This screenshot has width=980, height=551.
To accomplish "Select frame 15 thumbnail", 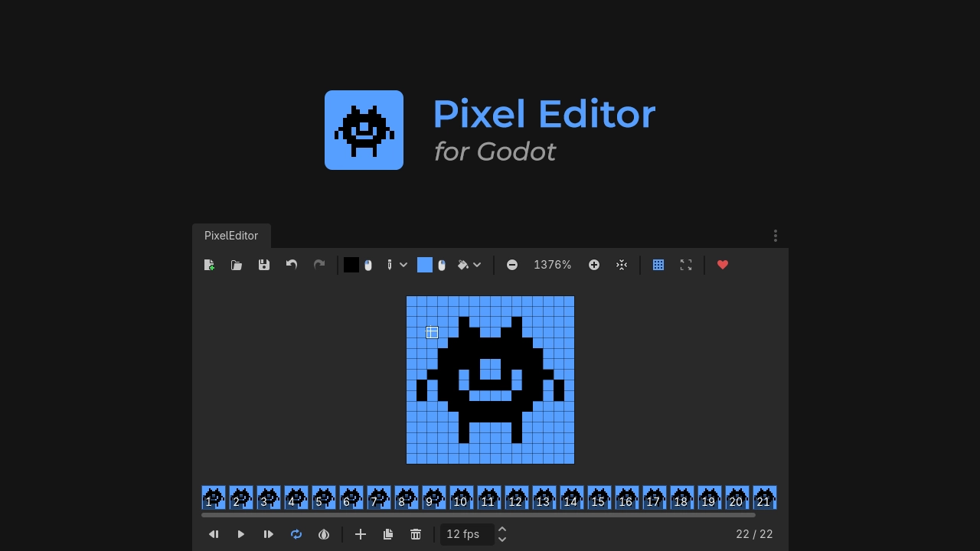I will click(599, 497).
